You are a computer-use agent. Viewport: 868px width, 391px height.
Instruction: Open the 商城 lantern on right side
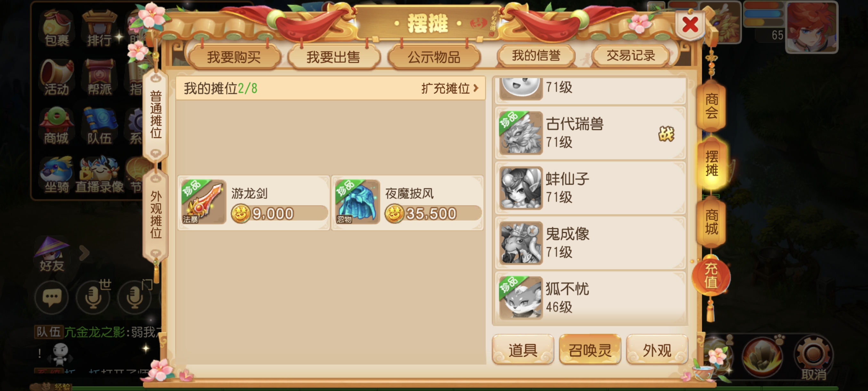(x=711, y=222)
